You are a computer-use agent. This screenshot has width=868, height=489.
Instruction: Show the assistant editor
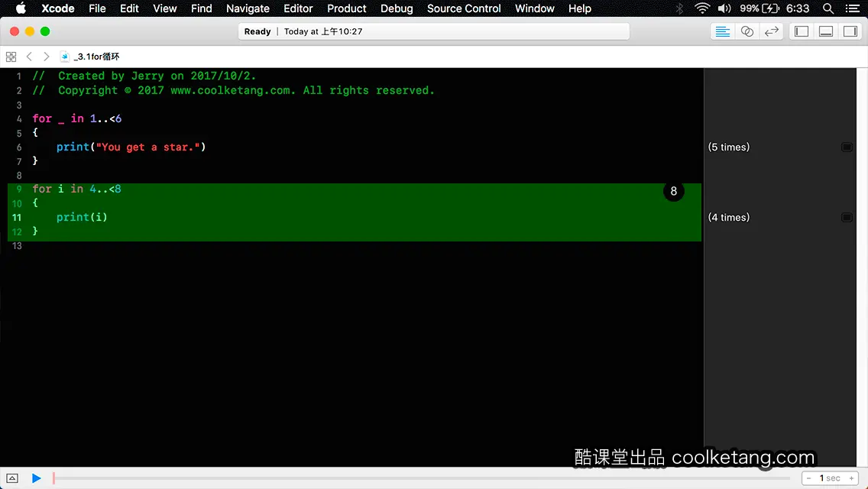pyautogui.click(x=747, y=31)
